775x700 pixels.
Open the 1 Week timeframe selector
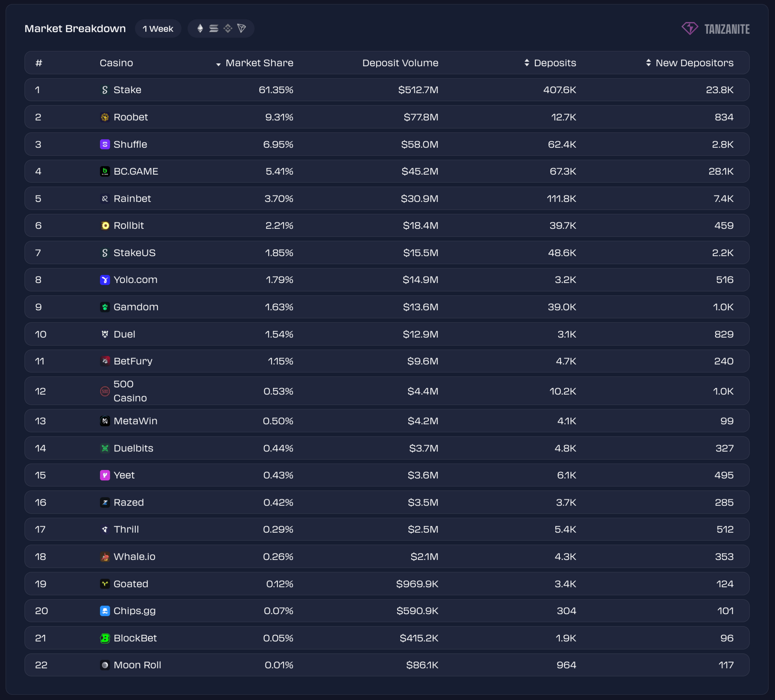pos(158,29)
